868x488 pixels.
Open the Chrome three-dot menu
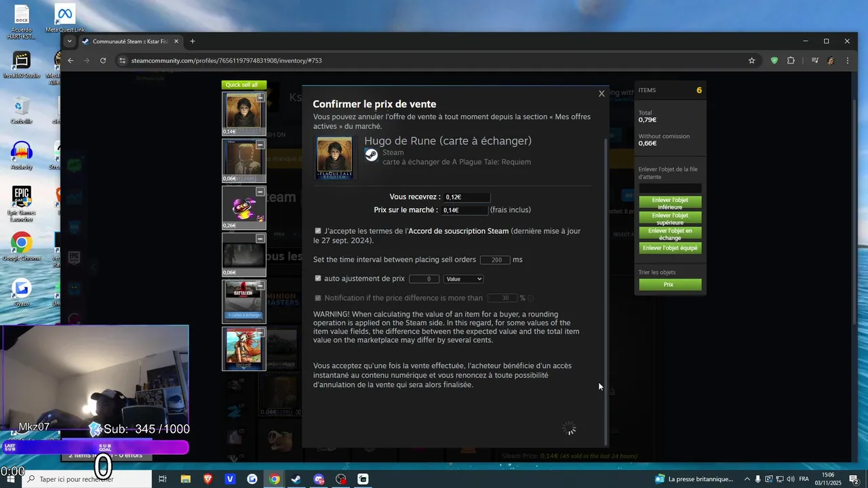[848, 60]
